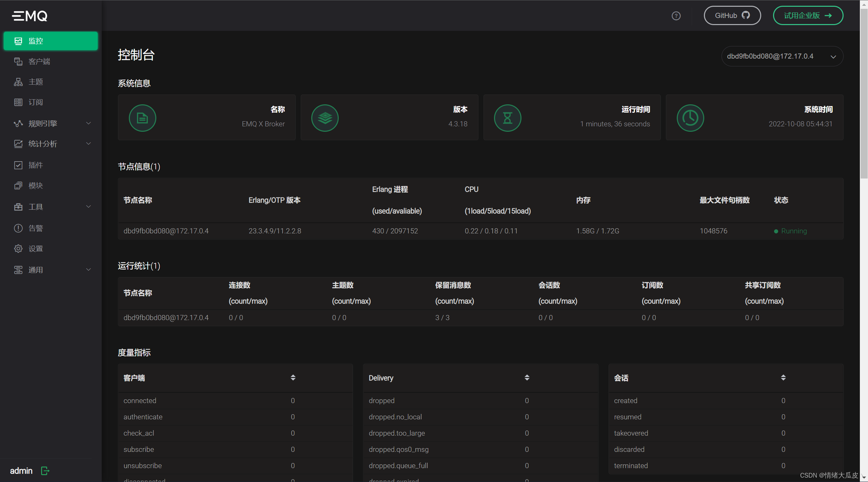868x482 pixels.
Task: Click the EMQ X Broker name text
Action: pos(263,124)
